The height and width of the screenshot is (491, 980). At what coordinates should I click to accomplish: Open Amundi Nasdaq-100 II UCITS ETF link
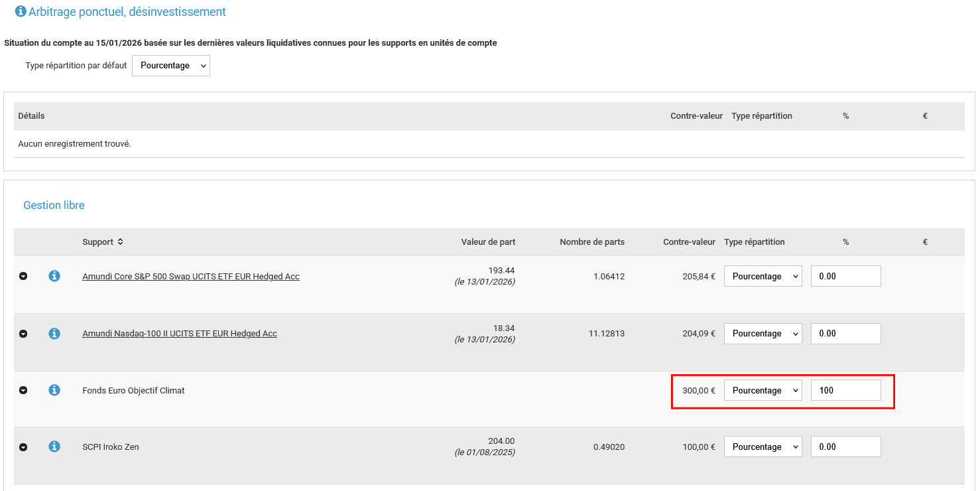[x=180, y=334]
